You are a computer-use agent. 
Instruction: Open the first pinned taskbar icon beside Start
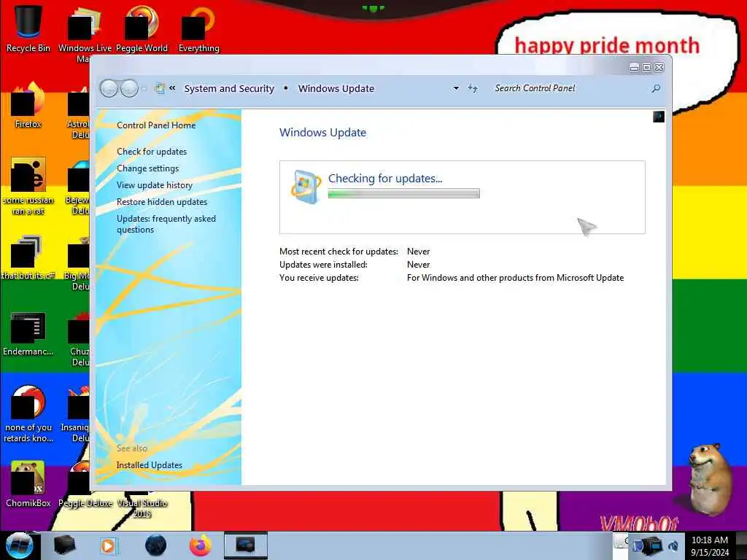pyautogui.click(x=64, y=545)
